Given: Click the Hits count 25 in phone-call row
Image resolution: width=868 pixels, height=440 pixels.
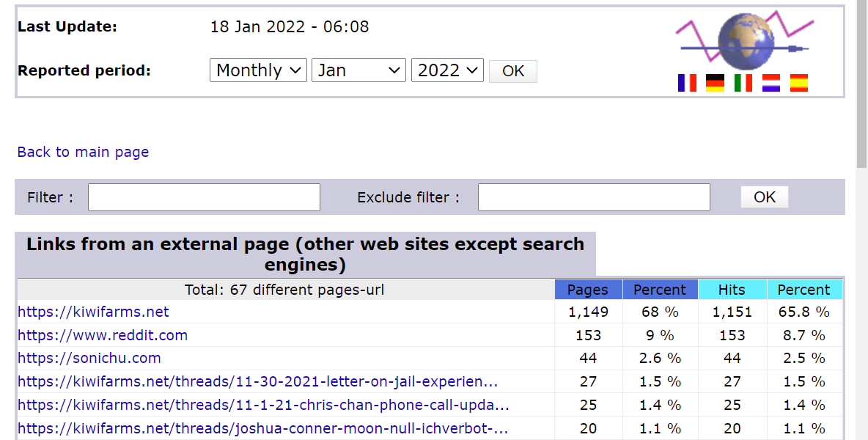Looking at the screenshot, I should point(732,405).
